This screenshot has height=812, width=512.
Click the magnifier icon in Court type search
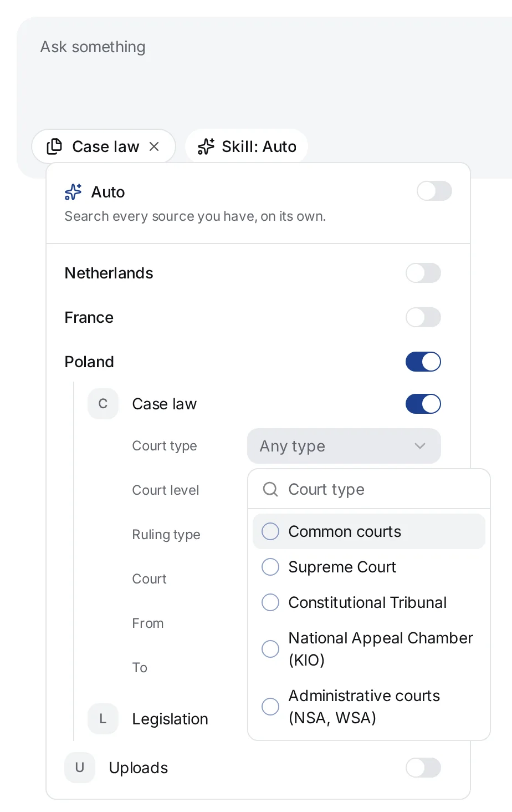[270, 489]
